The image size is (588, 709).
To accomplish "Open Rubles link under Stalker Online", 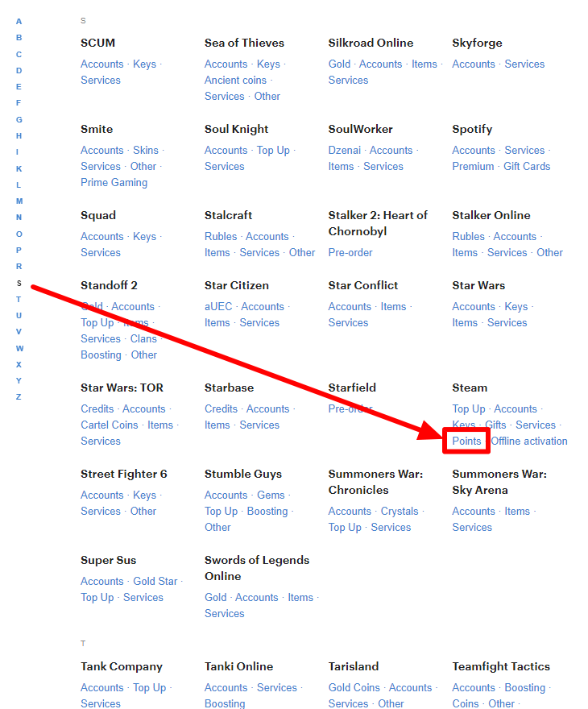I will click(468, 237).
